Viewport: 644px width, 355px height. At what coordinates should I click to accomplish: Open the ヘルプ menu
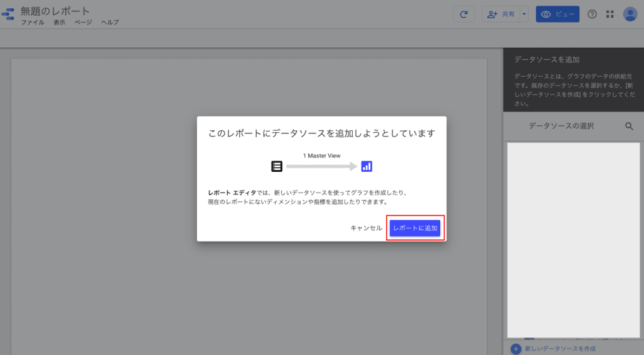point(110,22)
